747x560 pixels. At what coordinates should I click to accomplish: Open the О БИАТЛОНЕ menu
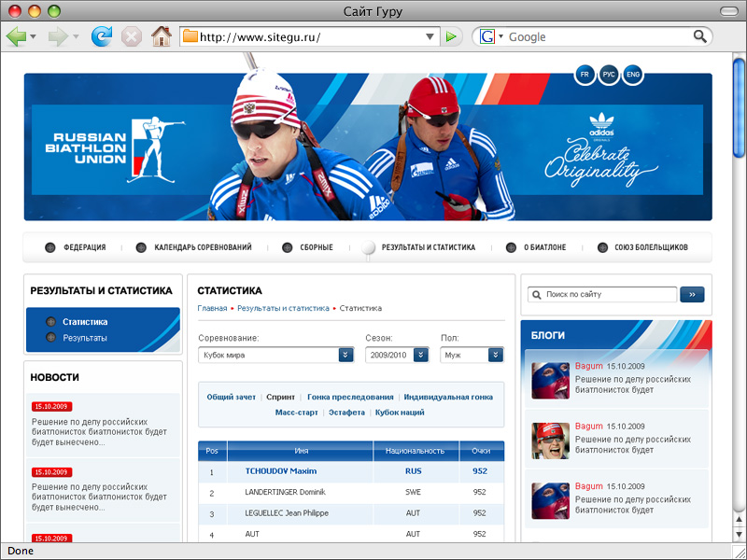tap(544, 247)
